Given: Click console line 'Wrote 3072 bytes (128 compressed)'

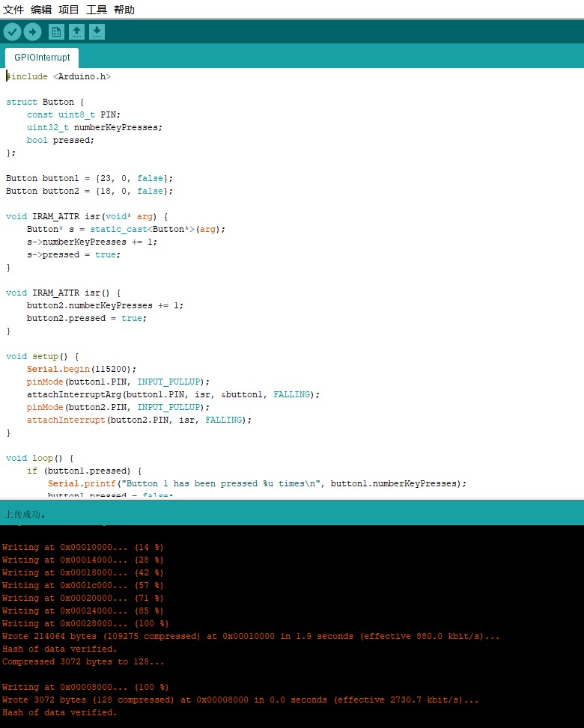Looking at the screenshot, I should pyautogui.click(x=240, y=700).
